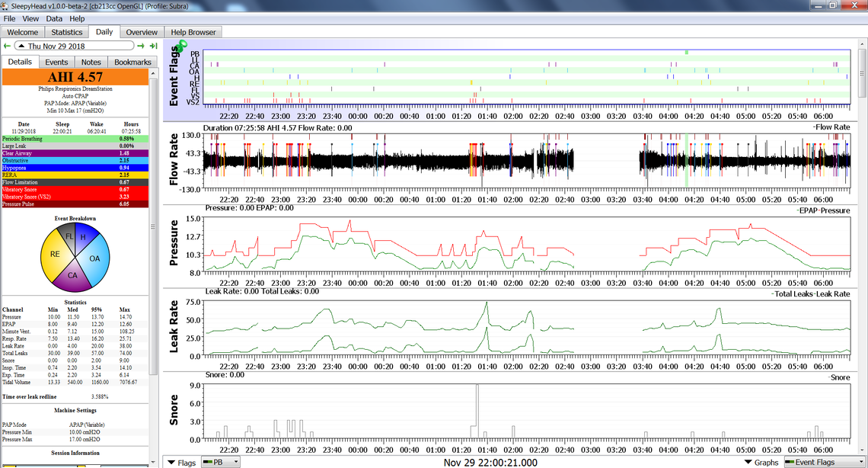Click the Resp. Rate statistics row
868x468 pixels.
(75, 338)
